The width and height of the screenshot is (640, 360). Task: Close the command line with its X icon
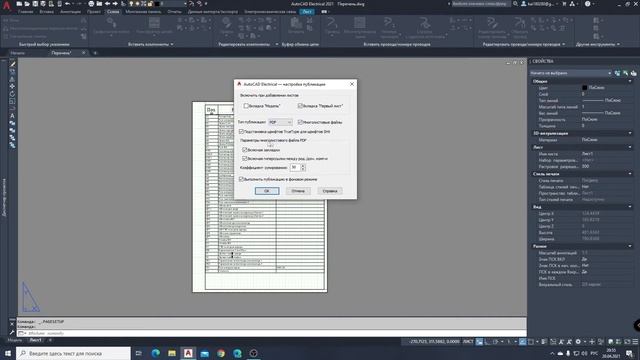(12, 324)
